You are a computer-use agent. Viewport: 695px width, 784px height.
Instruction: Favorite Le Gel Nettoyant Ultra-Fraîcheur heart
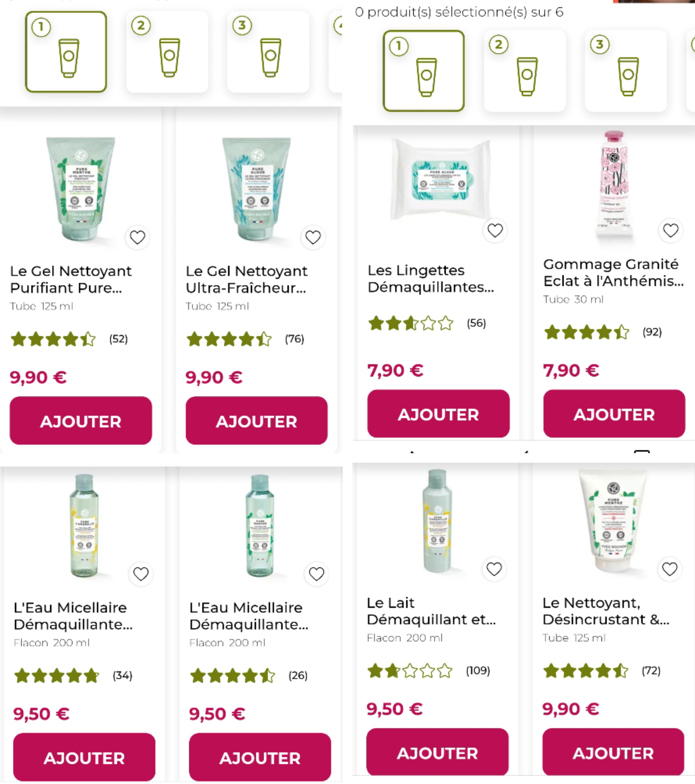click(x=313, y=237)
